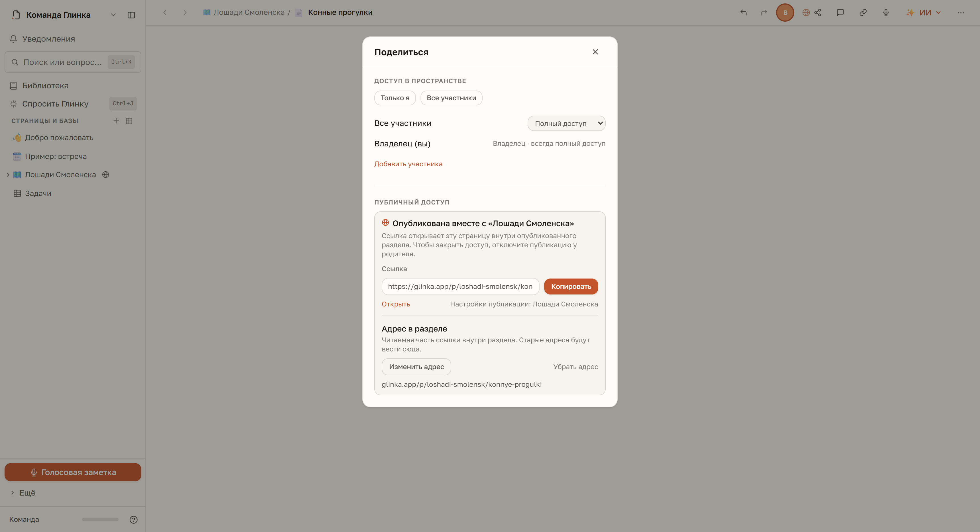Screen dimensions: 980x532
Task: Select the Только я access option
Action: 395,98
